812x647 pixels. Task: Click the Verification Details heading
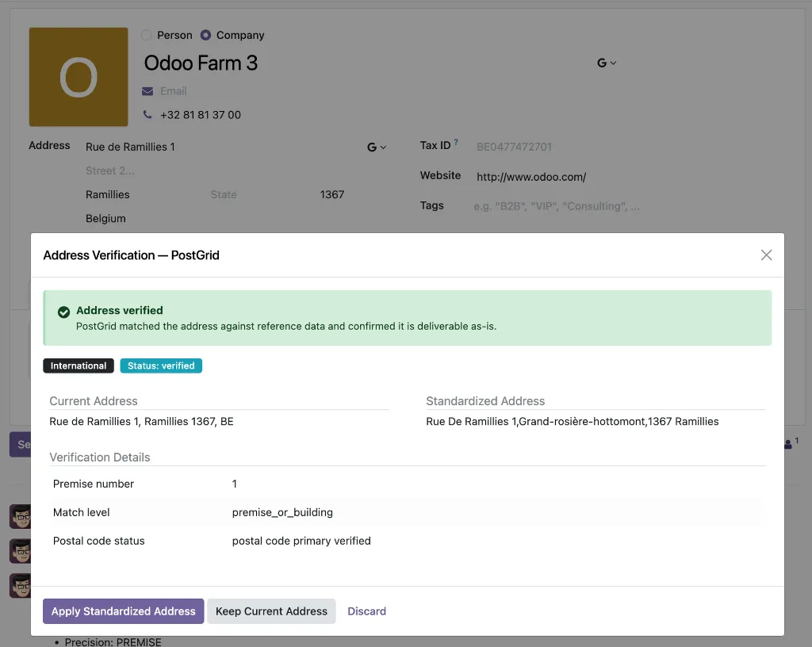tap(99, 457)
